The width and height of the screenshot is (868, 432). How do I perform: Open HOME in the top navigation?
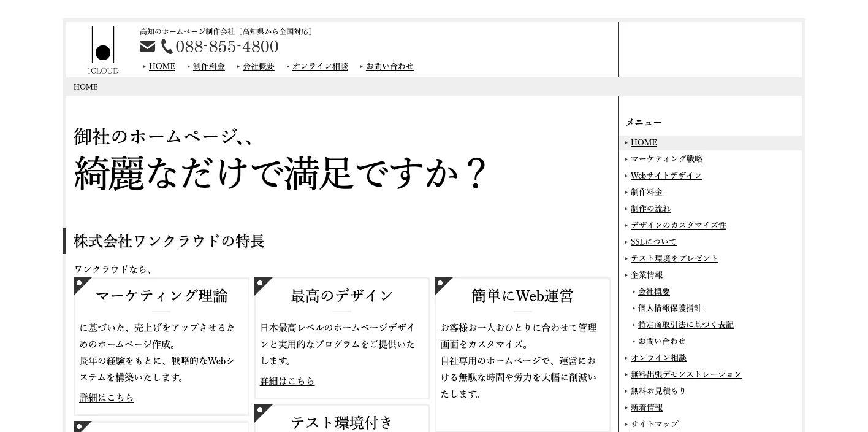click(162, 66)
